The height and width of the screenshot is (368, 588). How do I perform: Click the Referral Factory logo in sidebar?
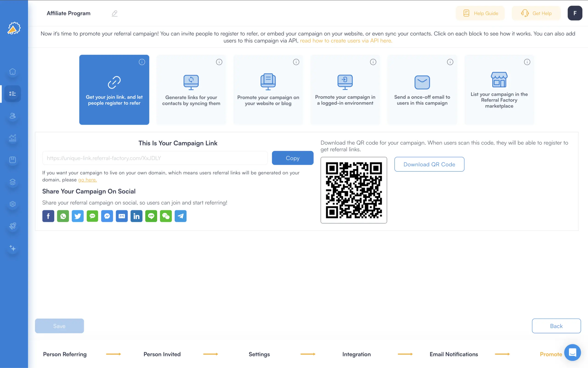(14, 28)
